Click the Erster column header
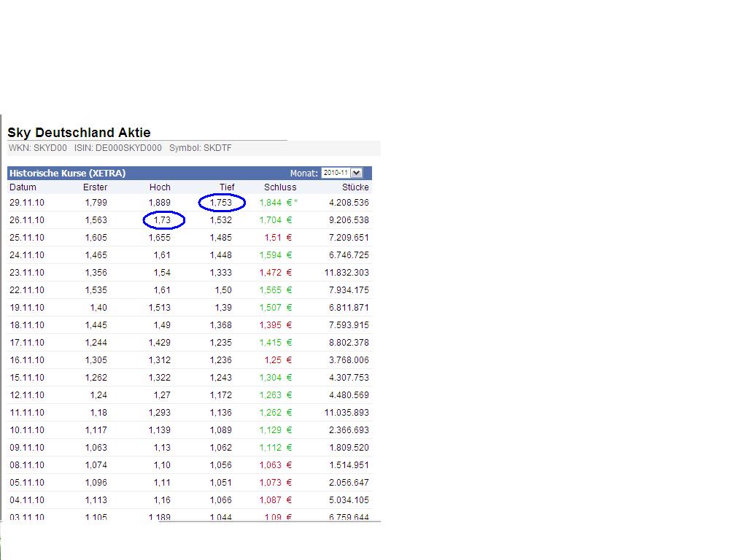 coord(95,187)
